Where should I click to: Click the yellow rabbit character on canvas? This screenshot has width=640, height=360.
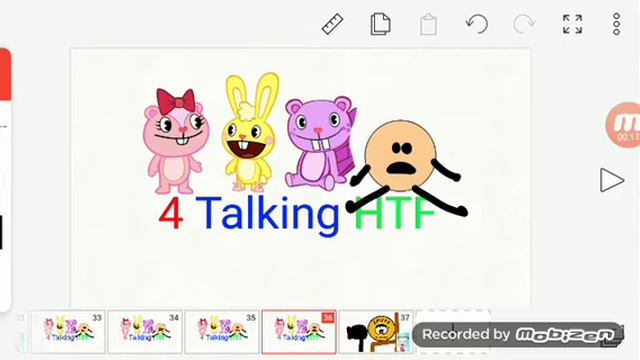coord(249,131)
